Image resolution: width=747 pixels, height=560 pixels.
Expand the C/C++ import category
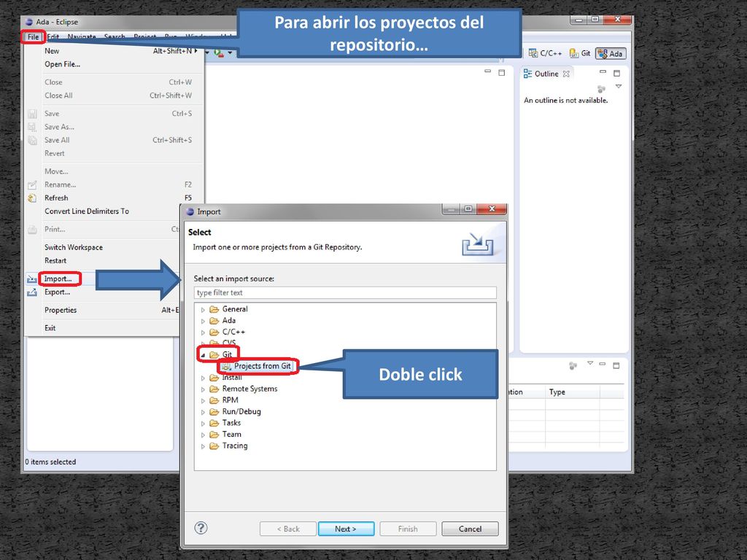(203, 332)
